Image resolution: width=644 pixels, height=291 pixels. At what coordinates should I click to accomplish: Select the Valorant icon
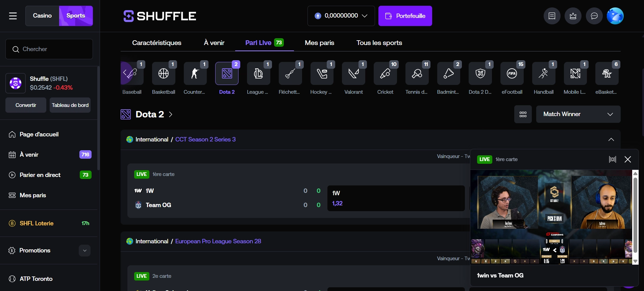[353, 73]
